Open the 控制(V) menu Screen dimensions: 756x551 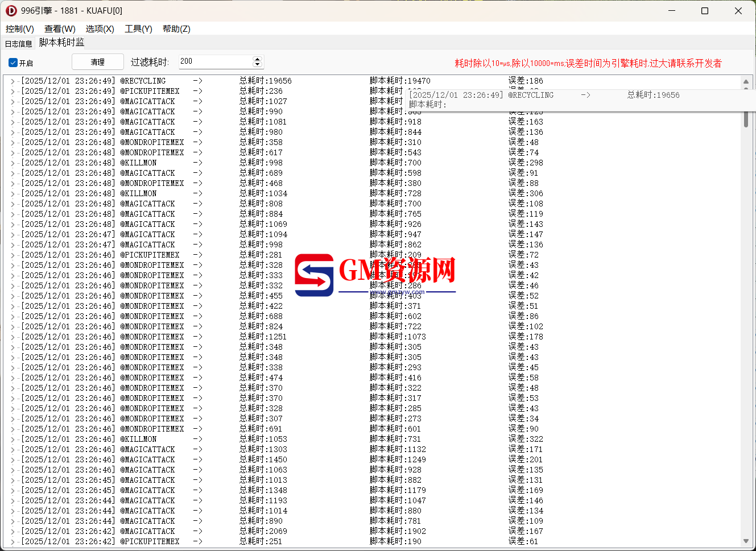[20, 29]
